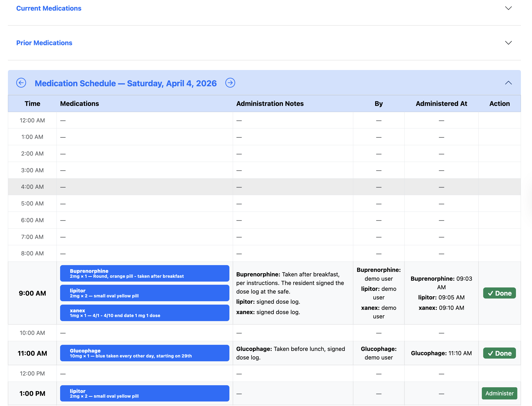Administer the 1:00 PM lipitor dose
Image resolution: width=532 pixels, height=406 pixels.
499,393
